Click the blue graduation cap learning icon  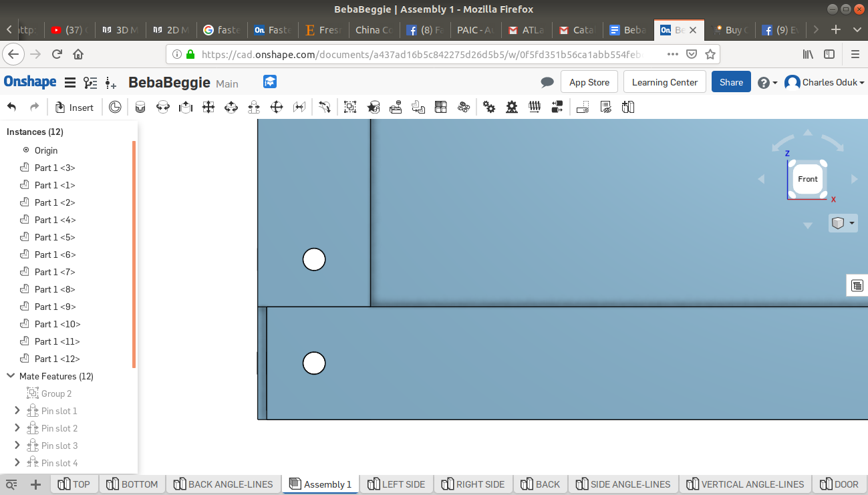pyautogui.click(x=270, y=81)
